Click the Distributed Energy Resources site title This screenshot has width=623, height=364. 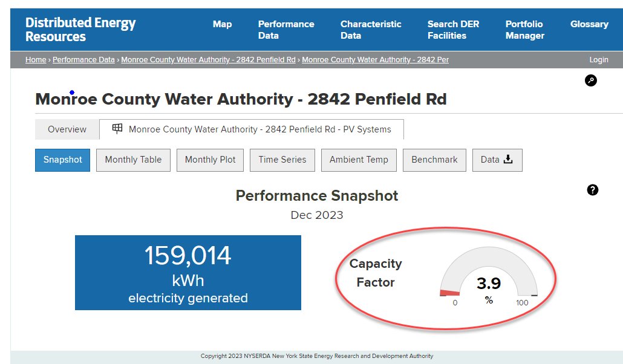(x=80, y=30)
